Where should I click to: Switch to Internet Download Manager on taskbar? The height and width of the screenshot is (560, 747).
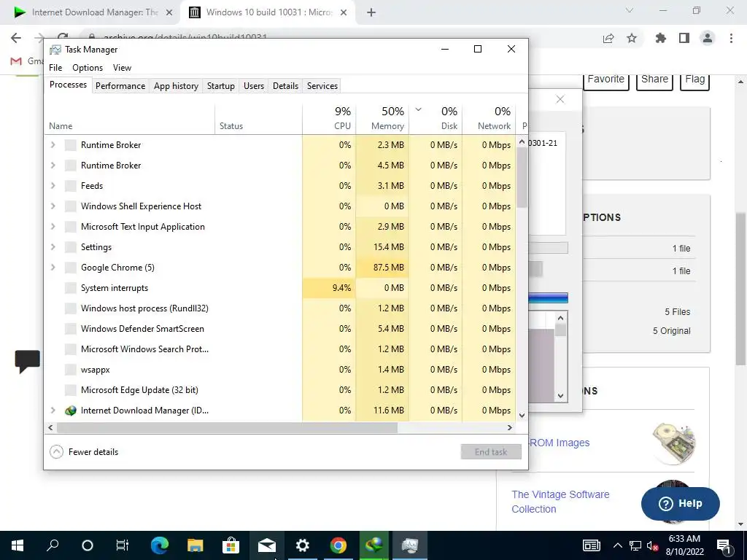(x=374, y=545)
